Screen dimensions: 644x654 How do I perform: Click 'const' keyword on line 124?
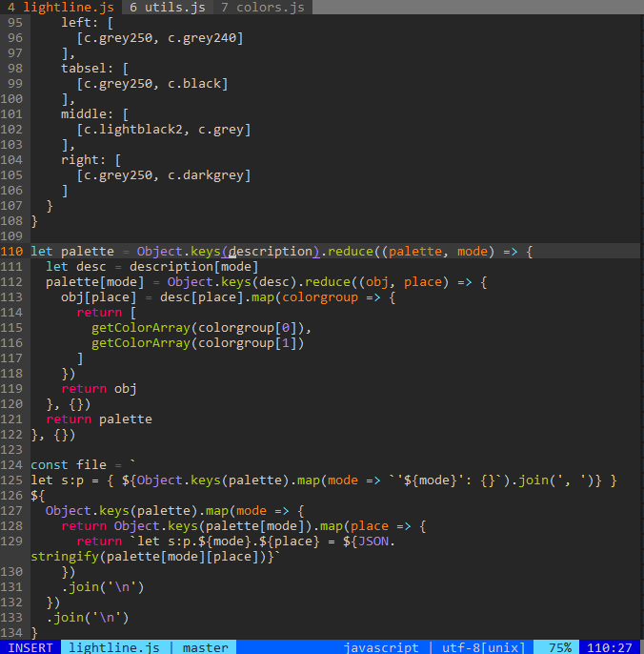(x=50, y=464)
